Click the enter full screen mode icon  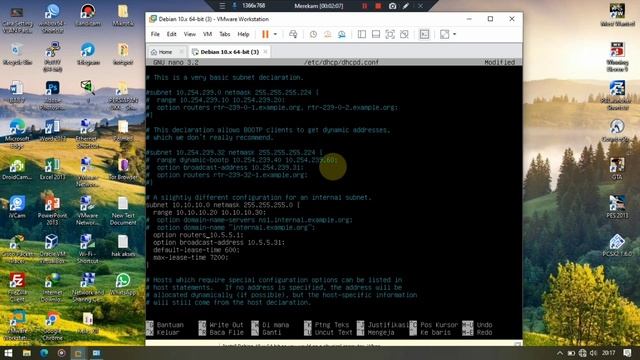click(390, 34)
